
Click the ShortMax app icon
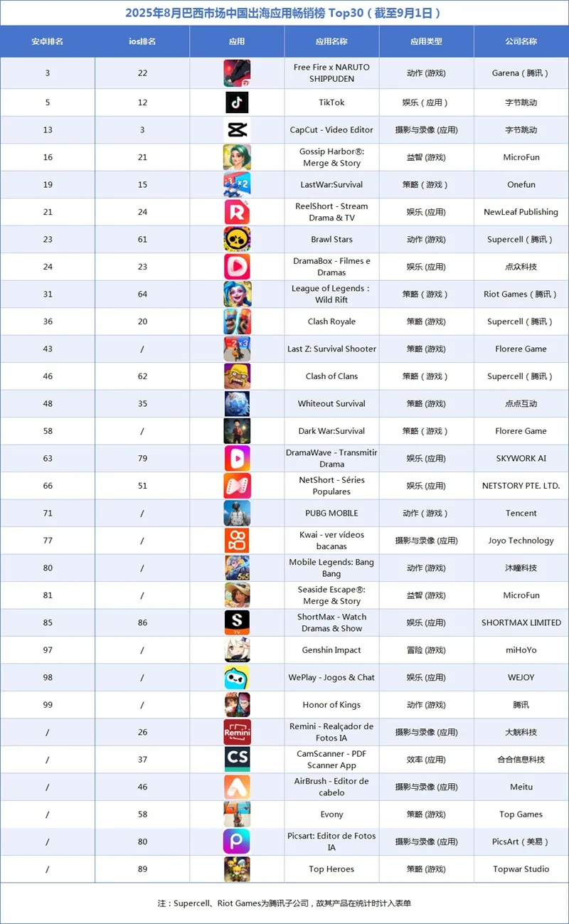tap(237, 622)
